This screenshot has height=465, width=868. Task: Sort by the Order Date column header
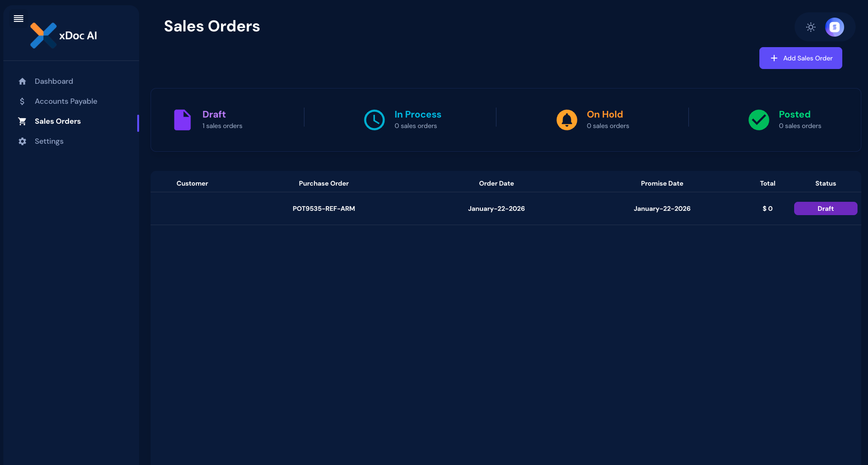point(496,183)
